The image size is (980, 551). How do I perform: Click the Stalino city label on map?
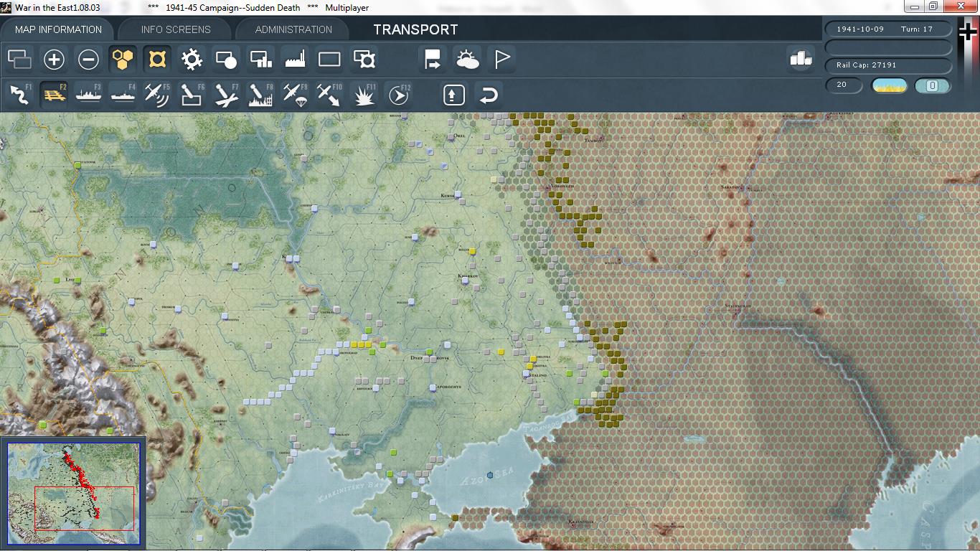coord(537,375)
